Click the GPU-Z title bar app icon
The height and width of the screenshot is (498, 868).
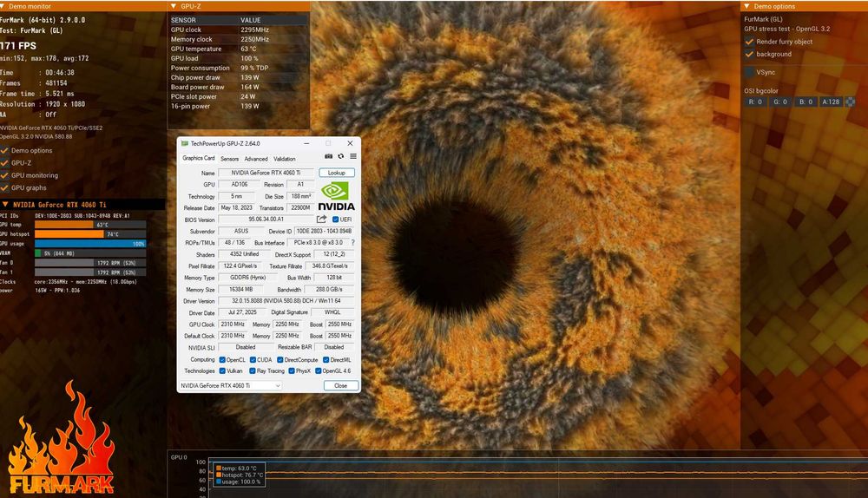click(185, 143)
